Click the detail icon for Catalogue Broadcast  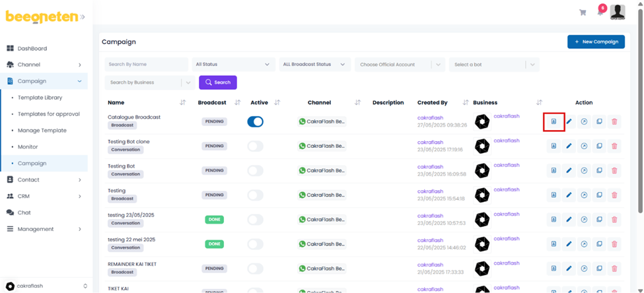[x=554, y=121]
